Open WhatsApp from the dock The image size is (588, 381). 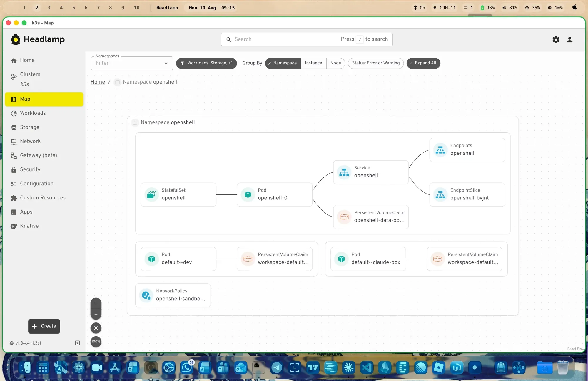[187, 367]
